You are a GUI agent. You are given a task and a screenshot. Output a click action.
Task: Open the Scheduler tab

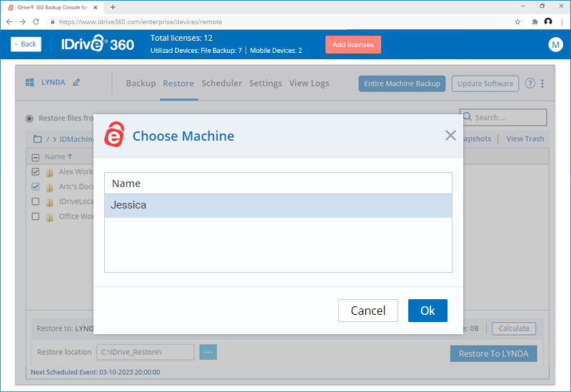(x=221, y=84)
